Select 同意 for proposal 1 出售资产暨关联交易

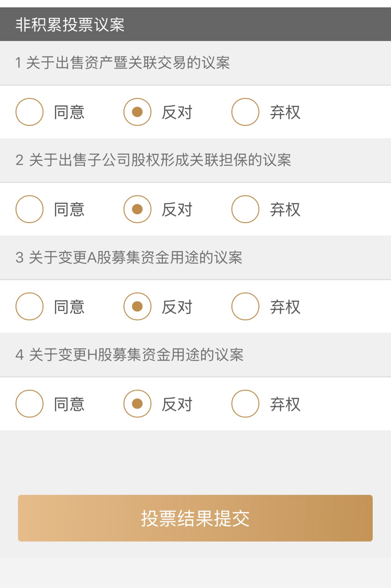pos(30,112)
